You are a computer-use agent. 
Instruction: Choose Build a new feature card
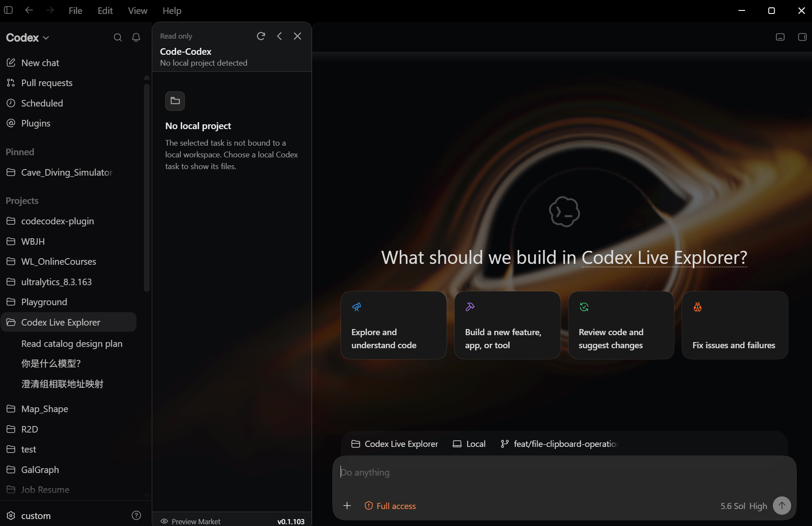507,325
